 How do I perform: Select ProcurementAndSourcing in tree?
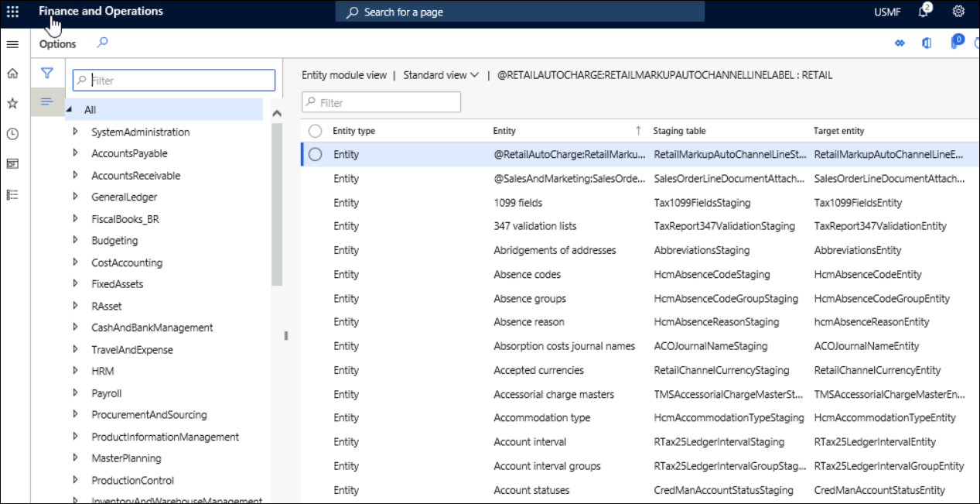point(149,415)
